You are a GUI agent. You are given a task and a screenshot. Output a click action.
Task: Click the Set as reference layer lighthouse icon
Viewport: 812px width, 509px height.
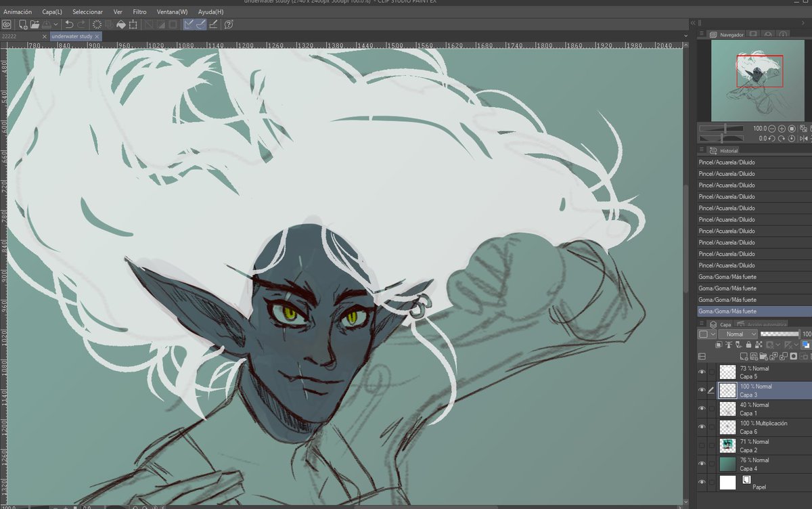click(729, 345)
